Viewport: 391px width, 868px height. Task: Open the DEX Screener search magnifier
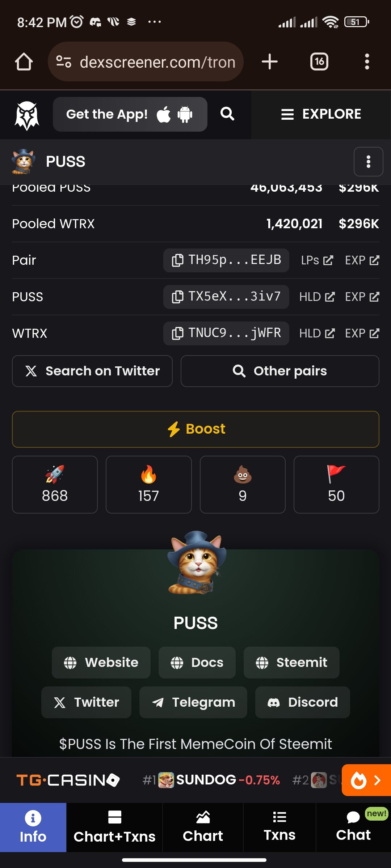point(227,114)
